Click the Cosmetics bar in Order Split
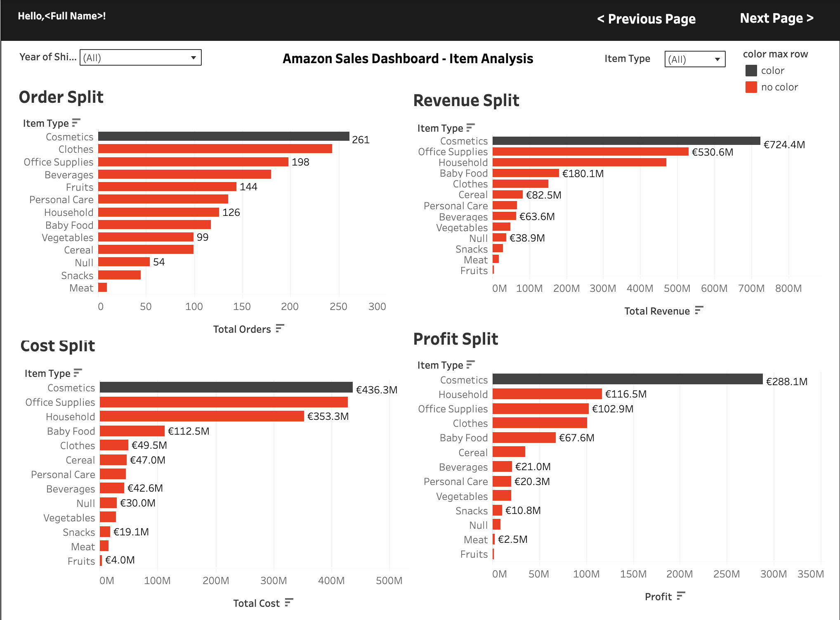Viewport: 840px width, 620px height. tap(224, 137)
